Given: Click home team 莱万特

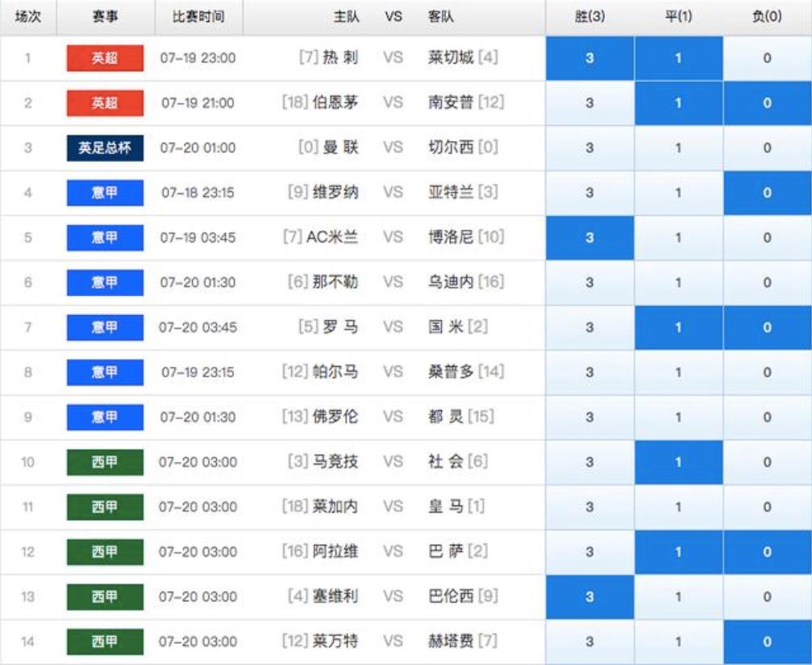Looking at the screenshot, I should (x=335, y=641).
